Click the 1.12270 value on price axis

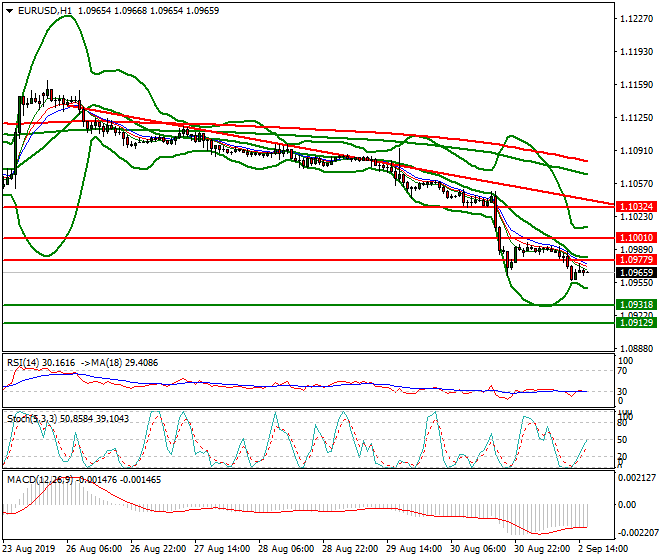(x=636, y=19)
